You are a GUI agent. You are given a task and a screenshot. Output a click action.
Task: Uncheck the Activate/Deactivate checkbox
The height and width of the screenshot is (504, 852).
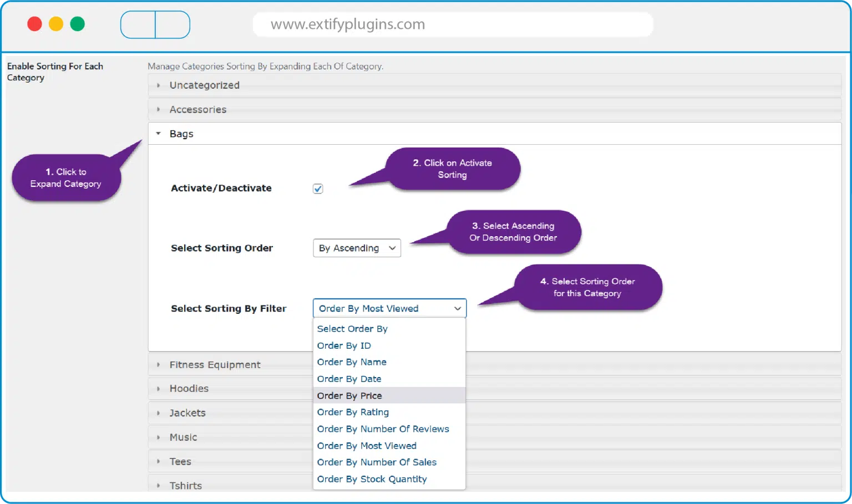point(318,189)
